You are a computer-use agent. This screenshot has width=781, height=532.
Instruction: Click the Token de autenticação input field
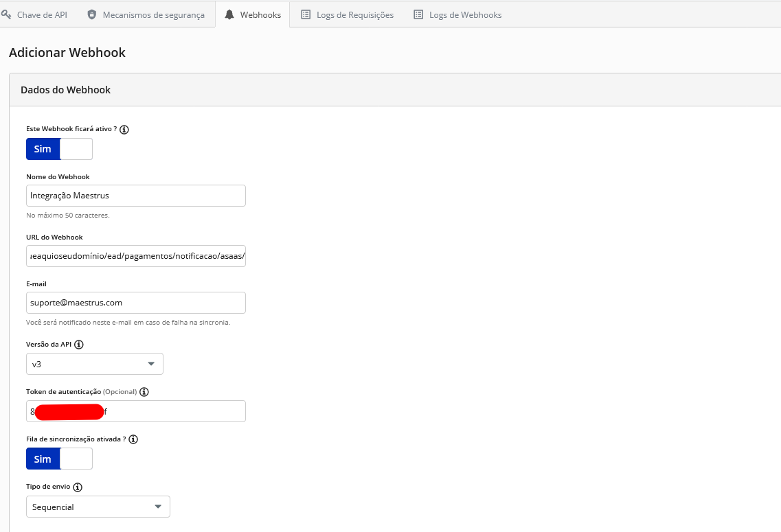pyautogui.click(x=136, y=411)
